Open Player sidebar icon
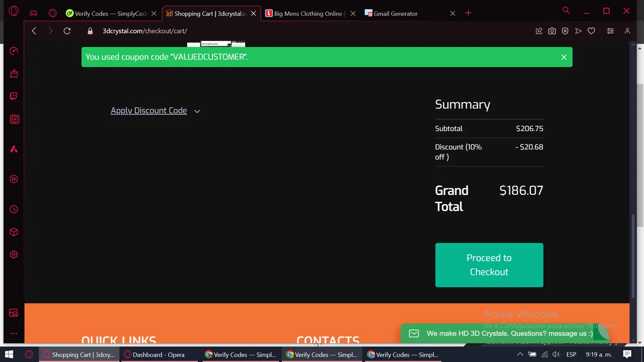Viewport: 644px width, 362px height. [14, 179]
